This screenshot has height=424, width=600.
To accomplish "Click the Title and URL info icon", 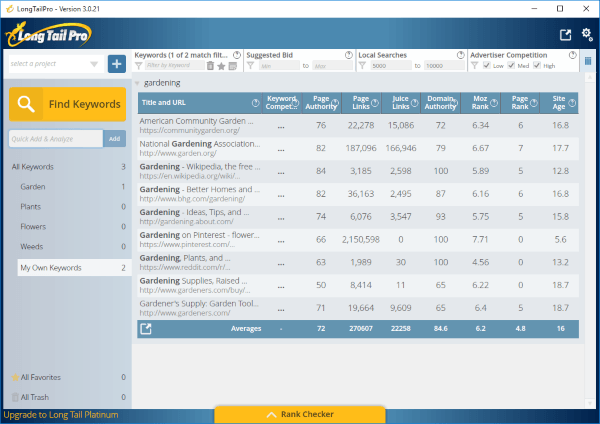I will click(255, 103).
